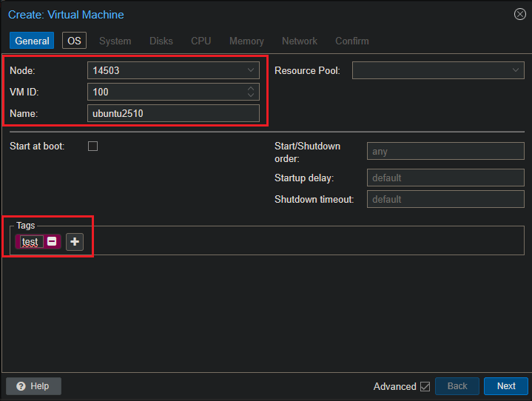Select the test tag label
Viewport: 532px width, 401px height.
point(30,241)
